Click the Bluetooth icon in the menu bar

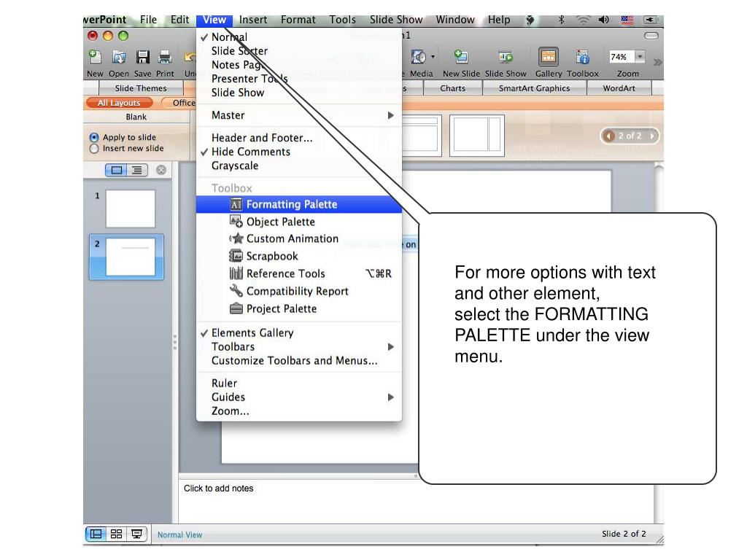561,20
